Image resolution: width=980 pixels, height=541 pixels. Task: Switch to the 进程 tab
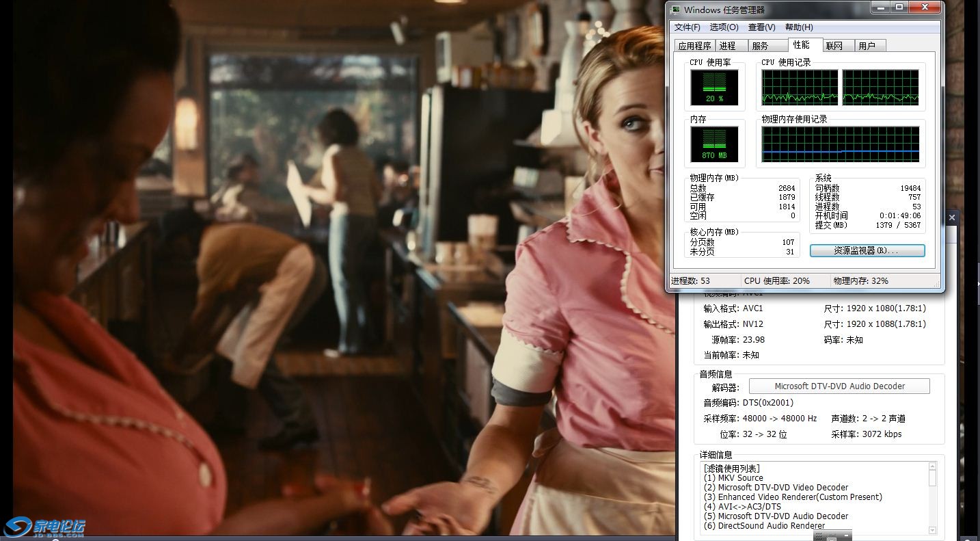pos(727,46)
